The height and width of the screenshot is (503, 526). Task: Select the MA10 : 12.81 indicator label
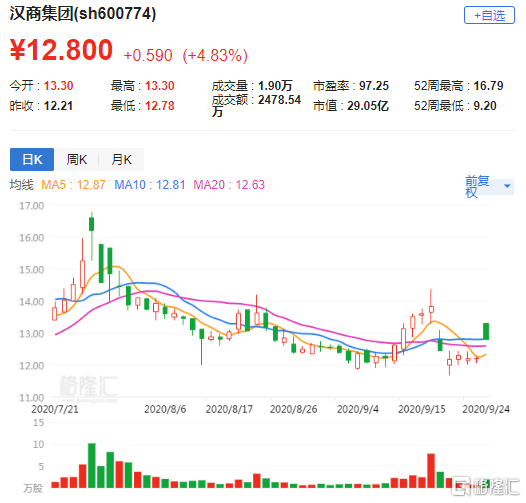click(x=150, y=185)
